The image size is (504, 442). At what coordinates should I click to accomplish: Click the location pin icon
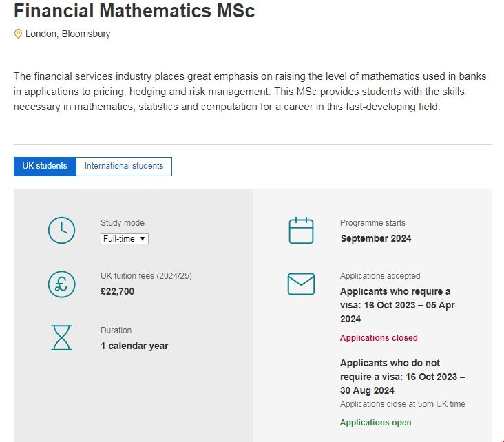click(18, 34)
